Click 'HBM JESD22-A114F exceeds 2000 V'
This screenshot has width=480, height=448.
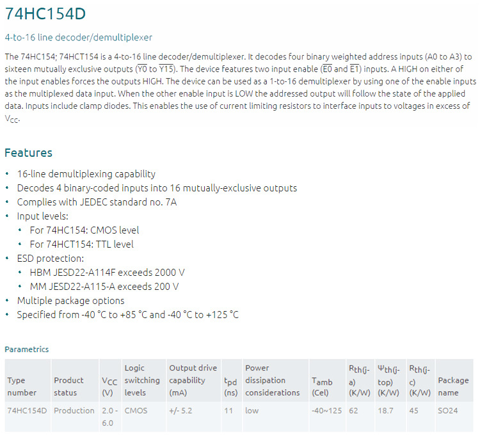(x=108, y=273)
